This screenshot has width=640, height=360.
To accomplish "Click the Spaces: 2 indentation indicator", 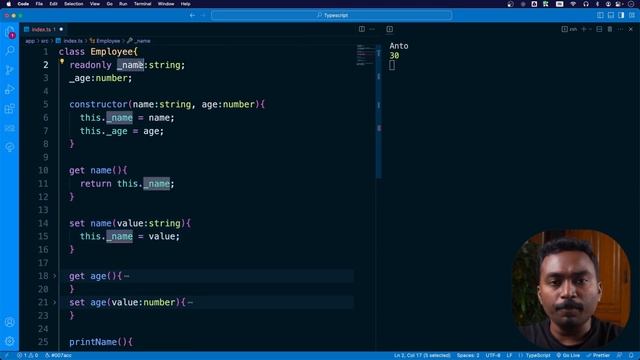I will tap(468, 356).
